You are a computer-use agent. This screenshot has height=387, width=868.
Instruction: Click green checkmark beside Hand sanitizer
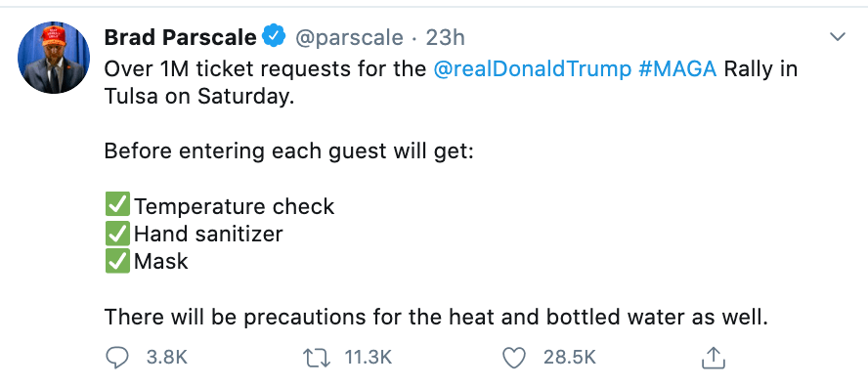click(x=117, y=234)
